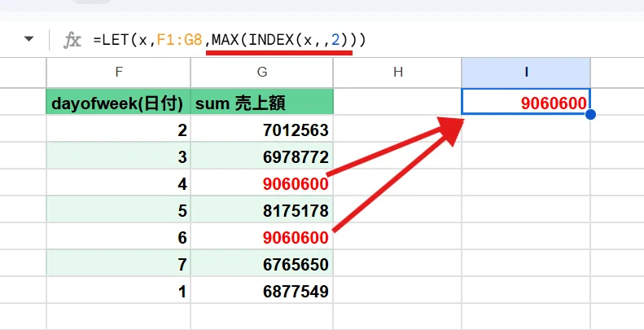Viewport: 644px width, 330px height.
Task: Select the cell with value 6978772
Action: 262,156
